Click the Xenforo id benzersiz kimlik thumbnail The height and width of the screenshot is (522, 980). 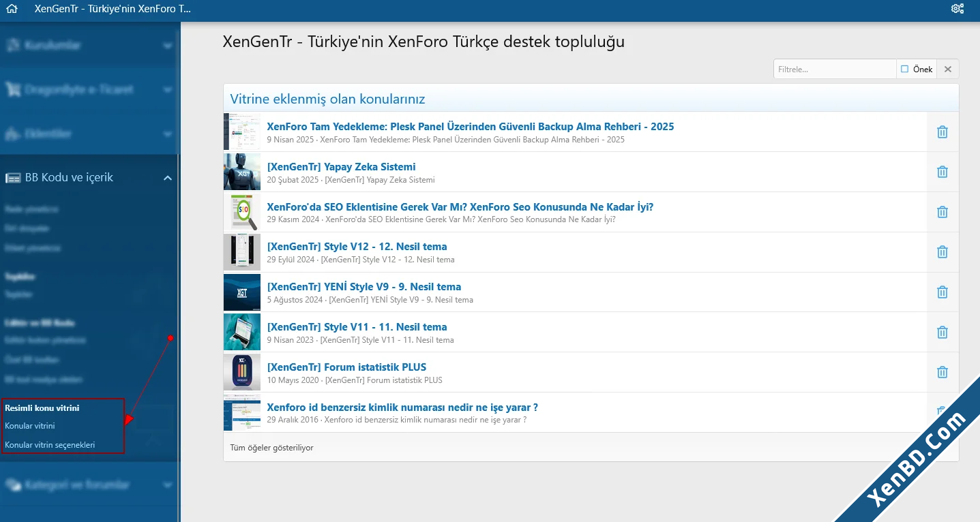click(242, 413)
